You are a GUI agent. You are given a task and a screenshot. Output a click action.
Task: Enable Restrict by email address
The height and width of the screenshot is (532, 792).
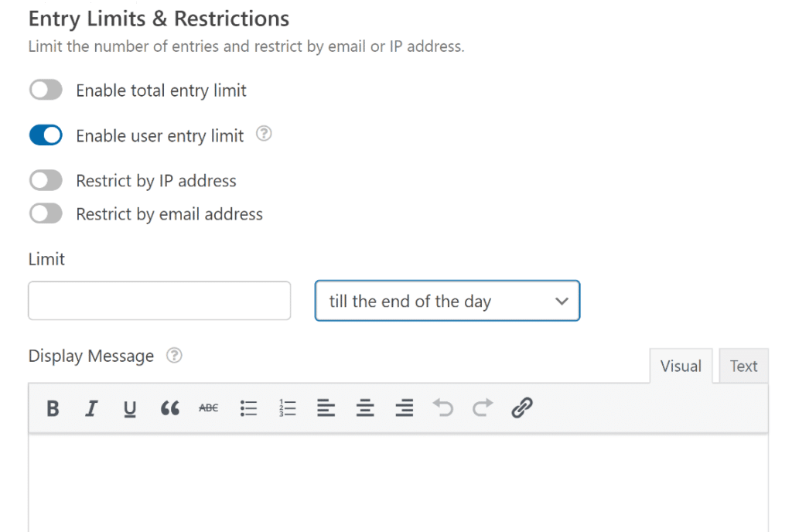[45, 213]
